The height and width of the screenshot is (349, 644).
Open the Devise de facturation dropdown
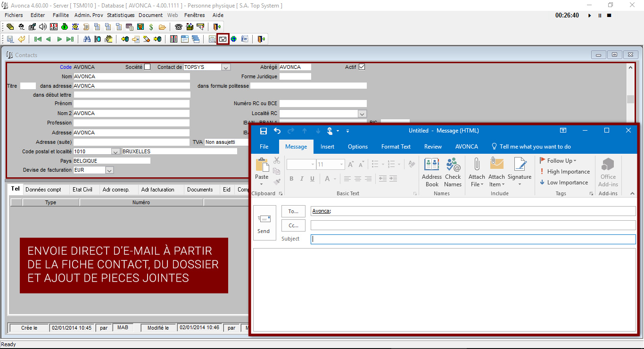[109, 170]
